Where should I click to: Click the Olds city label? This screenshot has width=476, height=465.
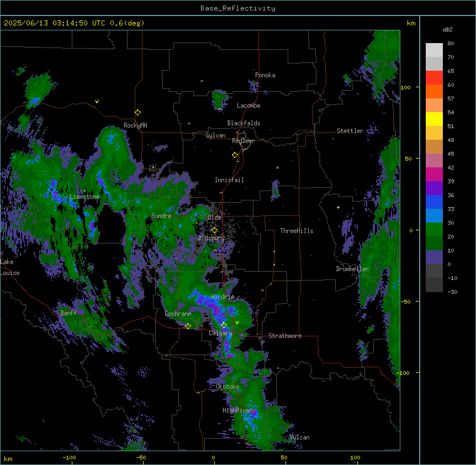214,218
